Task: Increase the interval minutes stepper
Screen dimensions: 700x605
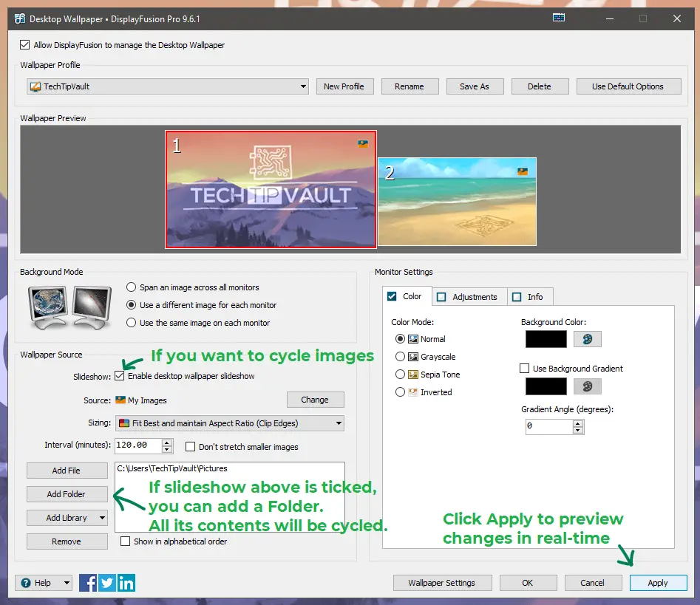Action: tap(167, 442)
